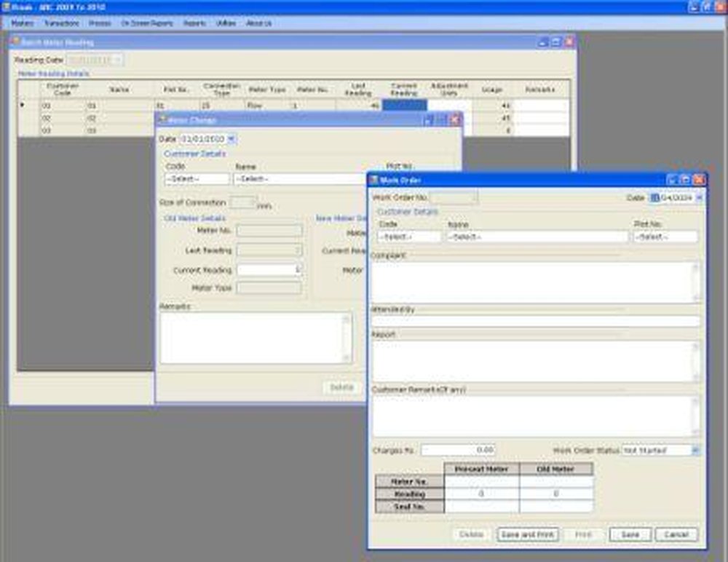Click the Attended By field
The height and width of the screenshot is (562, 728).
tap(537, 321)
